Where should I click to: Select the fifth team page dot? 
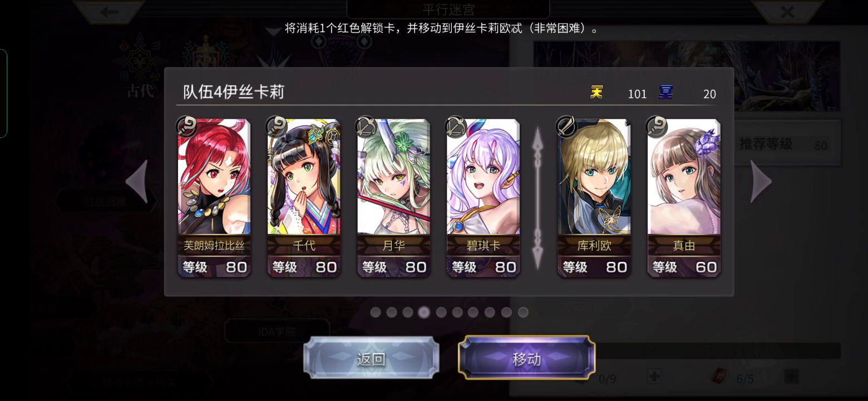[441, 312]
